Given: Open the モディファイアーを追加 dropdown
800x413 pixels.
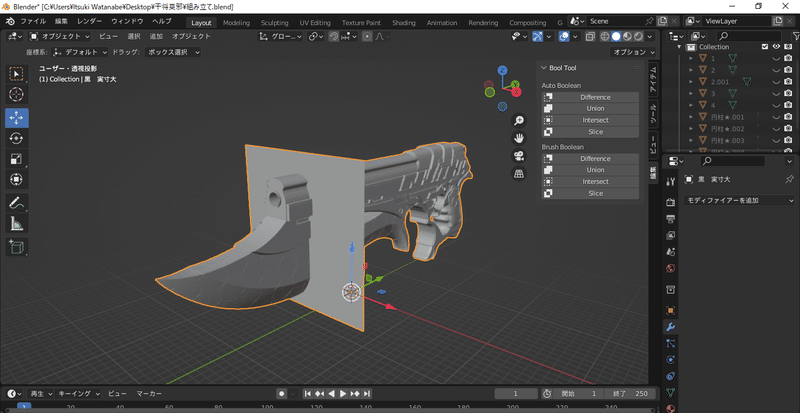Looking at the screenshot, I should click(739, 200).
